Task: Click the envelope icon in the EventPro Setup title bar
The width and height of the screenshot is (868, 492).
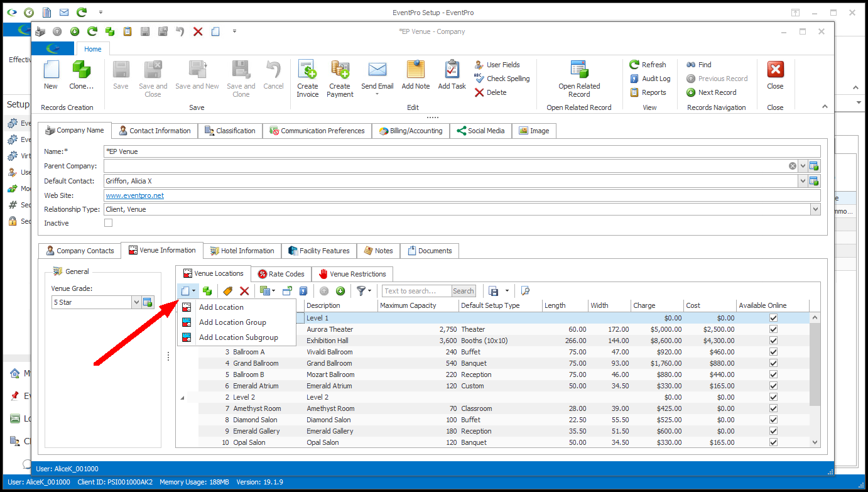Action: 64,12
